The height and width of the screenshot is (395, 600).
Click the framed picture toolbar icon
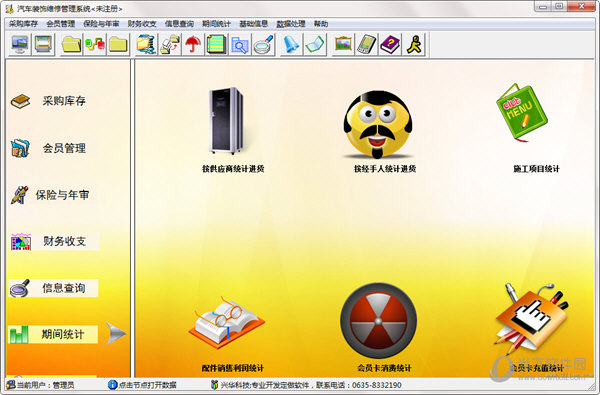[343, 44]
